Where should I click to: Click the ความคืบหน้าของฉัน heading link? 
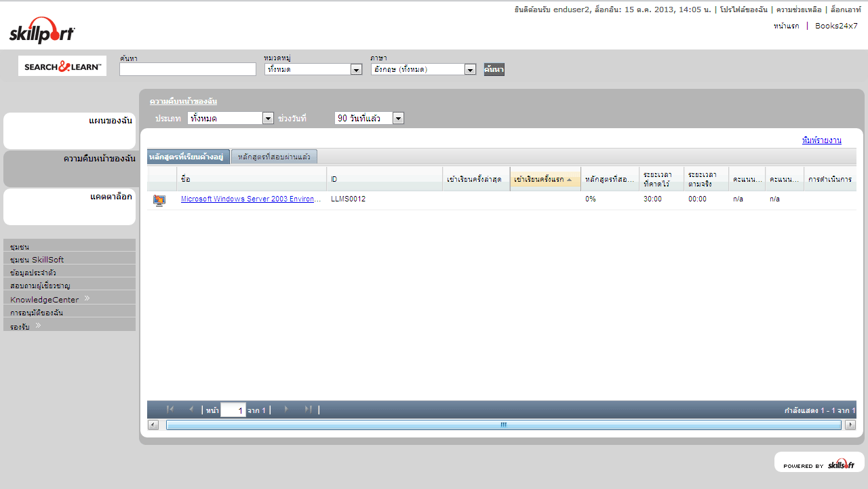[183, 102]
